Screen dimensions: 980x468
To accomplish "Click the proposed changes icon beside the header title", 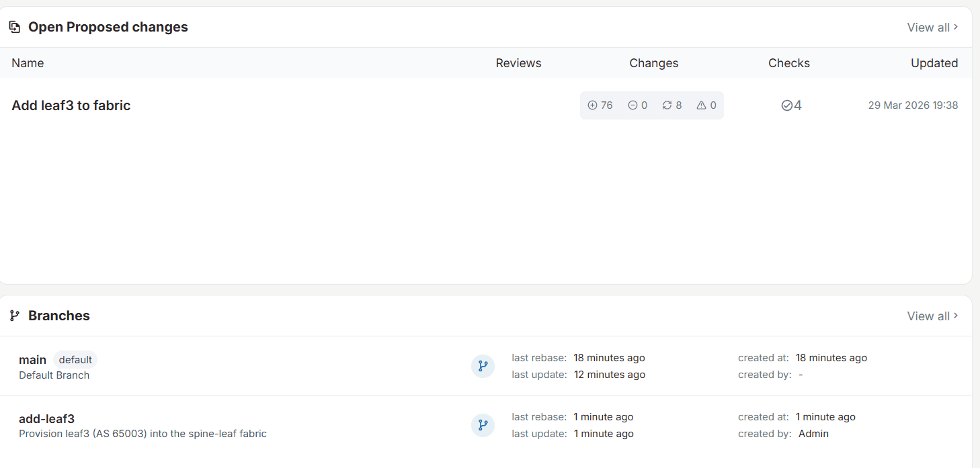I will pos(14,26).
